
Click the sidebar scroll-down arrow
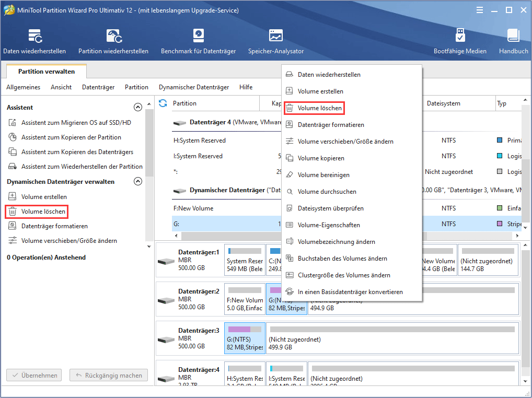click(149, 247)
